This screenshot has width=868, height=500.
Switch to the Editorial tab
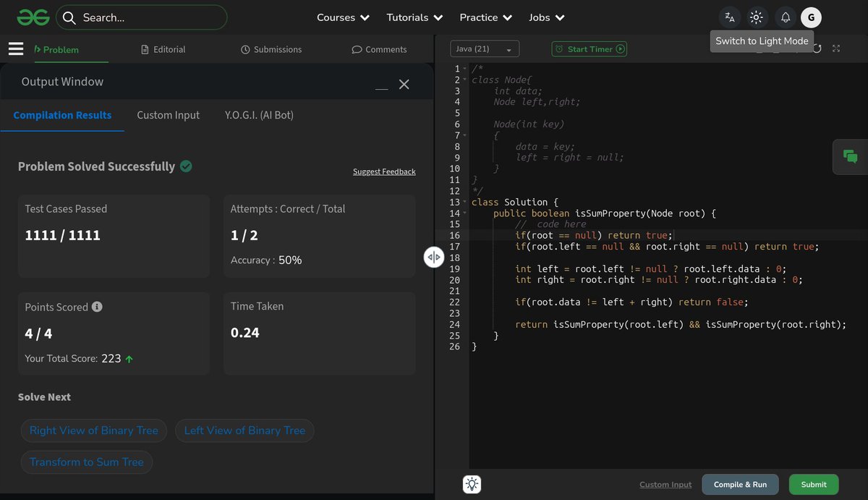point(163,49)
